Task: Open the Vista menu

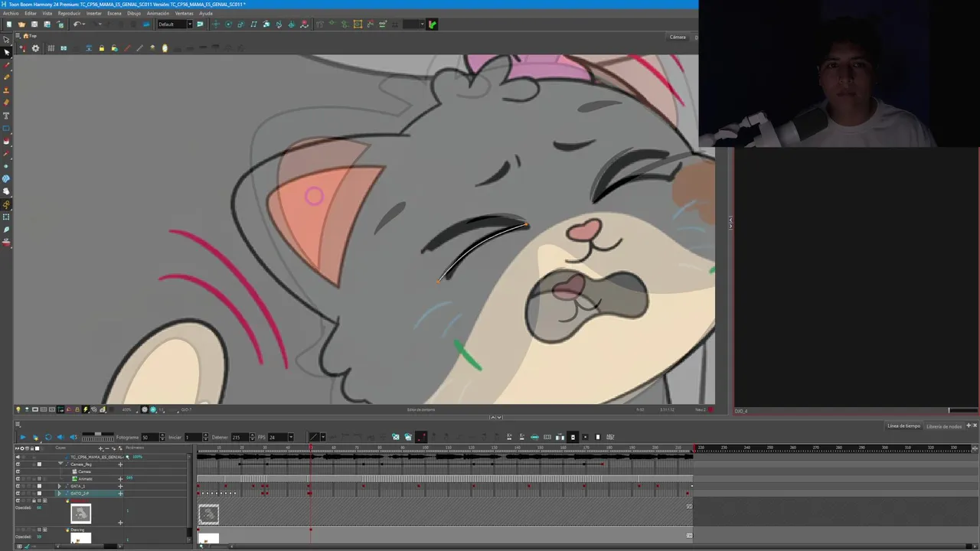Action: coord(47,13)
